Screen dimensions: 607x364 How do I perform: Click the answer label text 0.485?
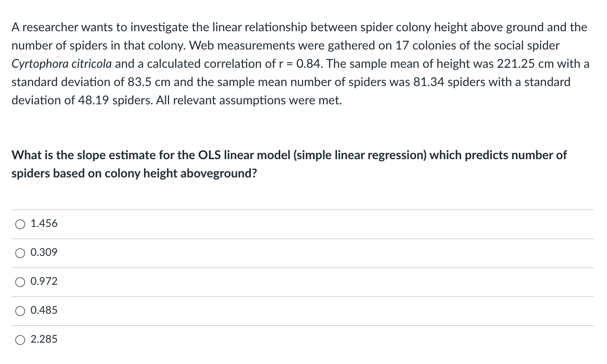pyautogui.click(x=44, y=310)
